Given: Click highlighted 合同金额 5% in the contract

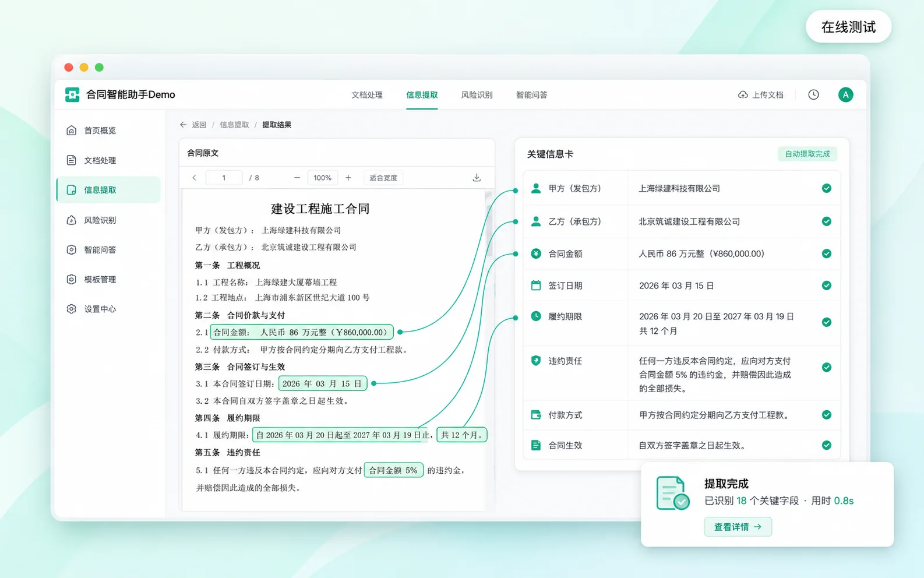Looking at the screenshot, I should coord(393,470).
